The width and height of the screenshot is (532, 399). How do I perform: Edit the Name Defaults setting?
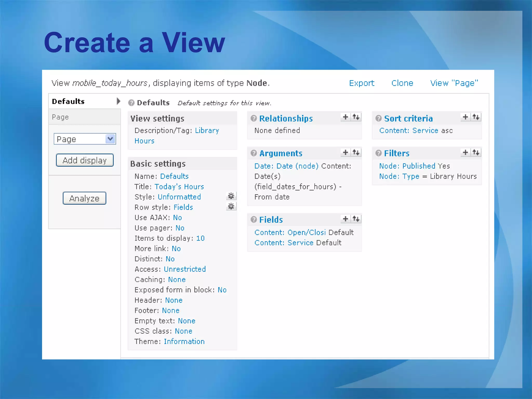(174, 176)
